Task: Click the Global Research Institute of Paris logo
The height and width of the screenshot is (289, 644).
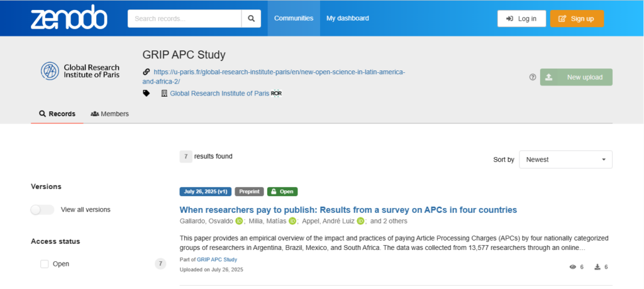Action: click(80, 71)
